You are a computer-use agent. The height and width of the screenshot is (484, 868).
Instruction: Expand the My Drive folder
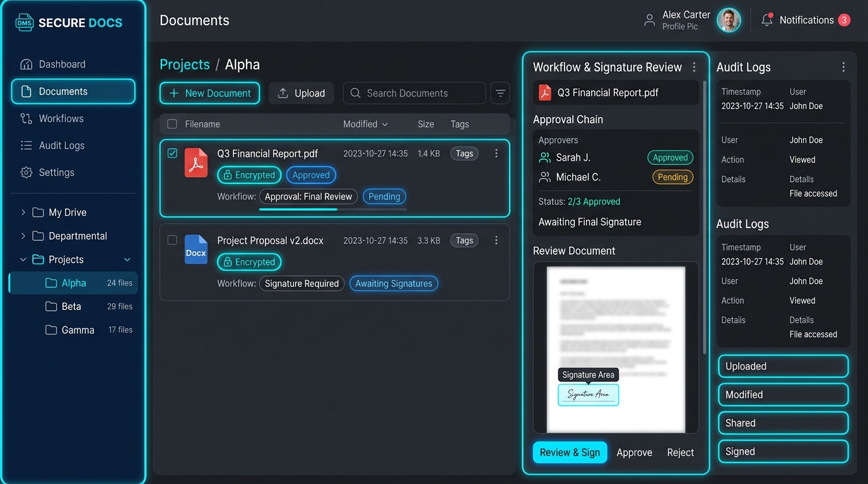pos(23,212)
